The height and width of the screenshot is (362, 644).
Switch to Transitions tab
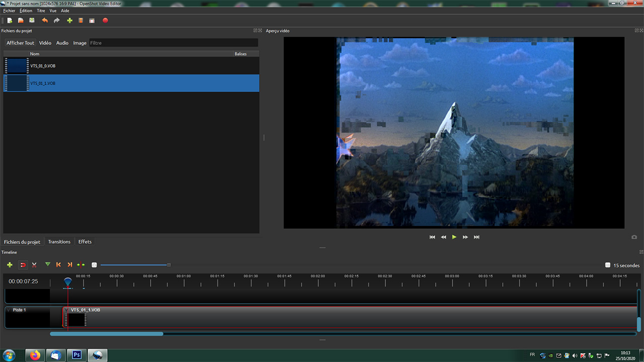(x=59, y=242)
